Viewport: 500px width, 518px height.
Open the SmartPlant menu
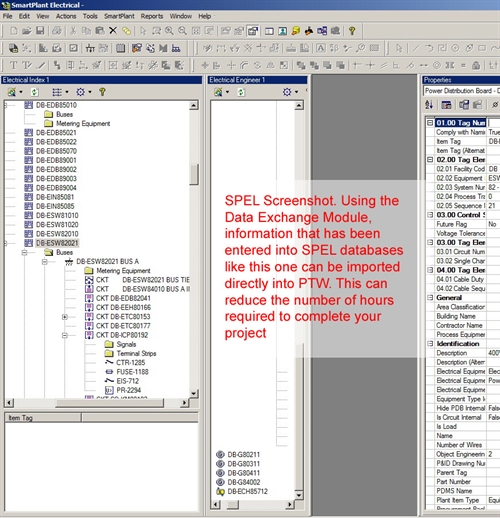tap(119, 16)
